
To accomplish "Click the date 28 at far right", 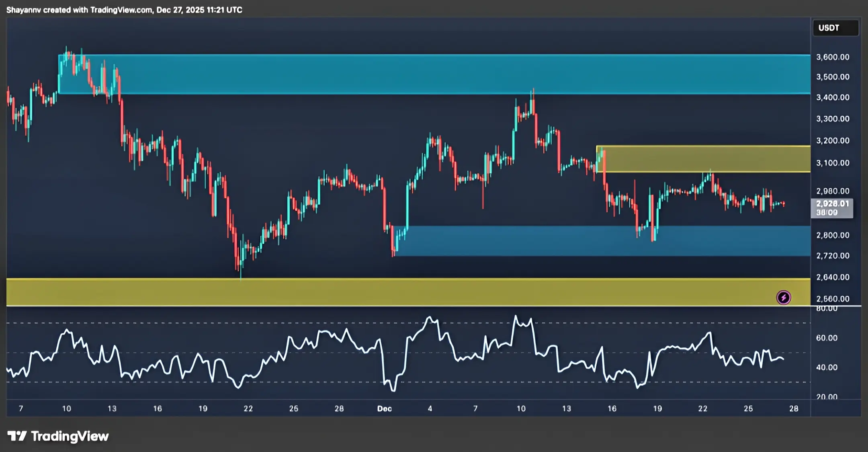I will tap(794, 409).
